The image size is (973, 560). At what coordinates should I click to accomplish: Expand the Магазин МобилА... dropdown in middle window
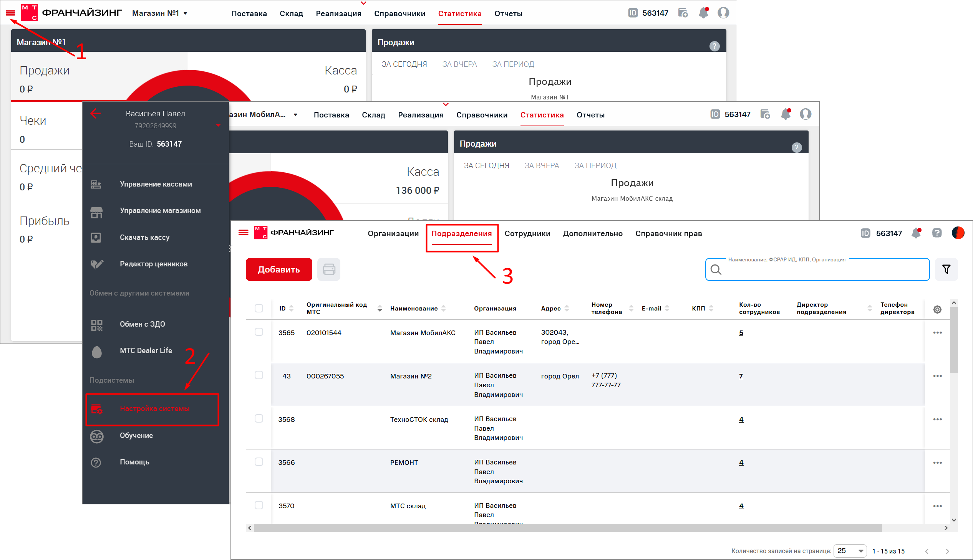point(296,115)
